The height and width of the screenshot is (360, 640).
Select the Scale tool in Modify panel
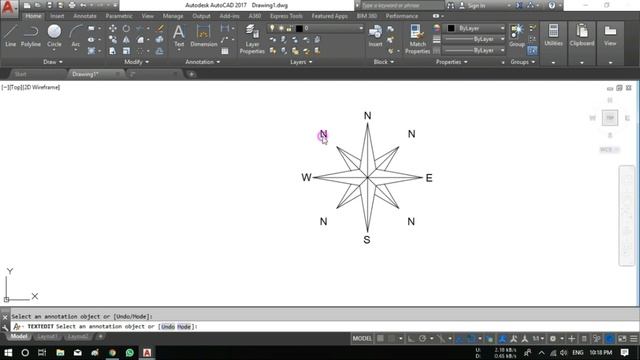tap(126, 51)
